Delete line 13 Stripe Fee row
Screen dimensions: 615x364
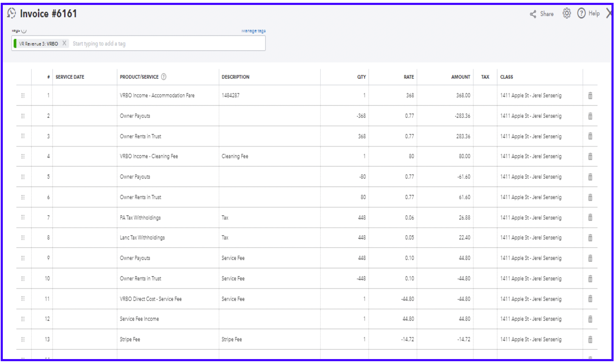pos(590,339)
